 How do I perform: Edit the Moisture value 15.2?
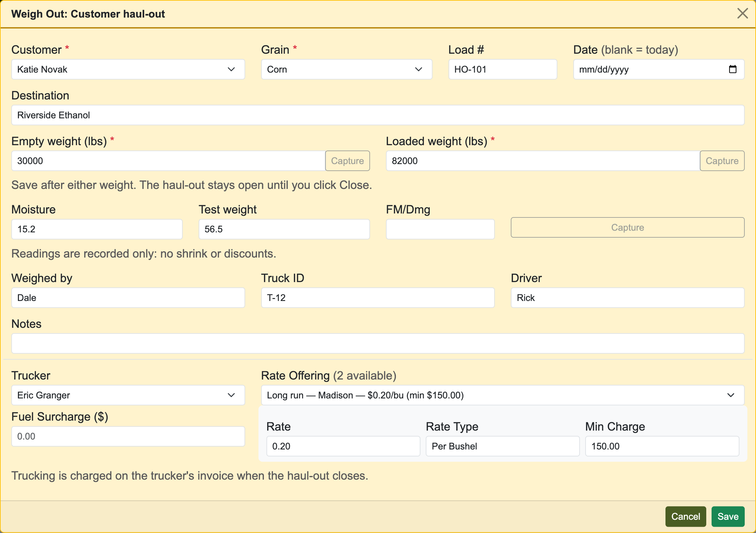pos(97,229)
